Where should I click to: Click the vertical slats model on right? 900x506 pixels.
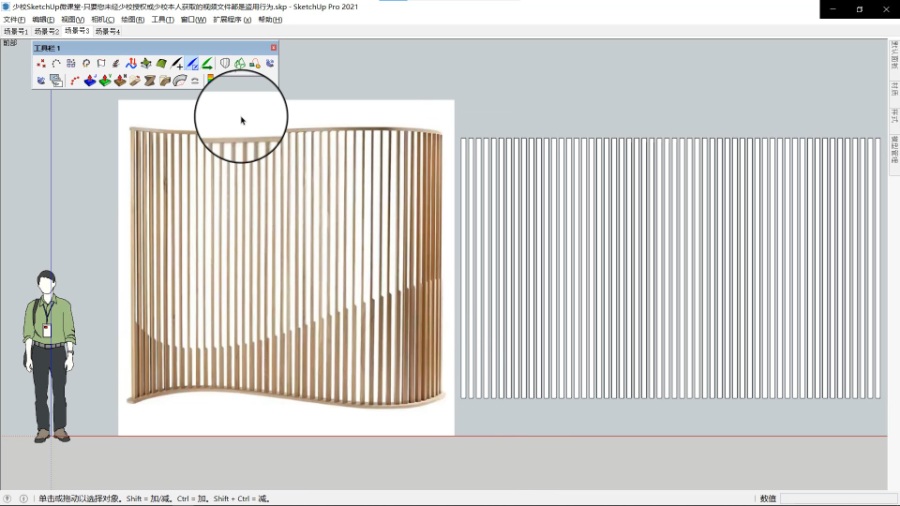point(670,268)
